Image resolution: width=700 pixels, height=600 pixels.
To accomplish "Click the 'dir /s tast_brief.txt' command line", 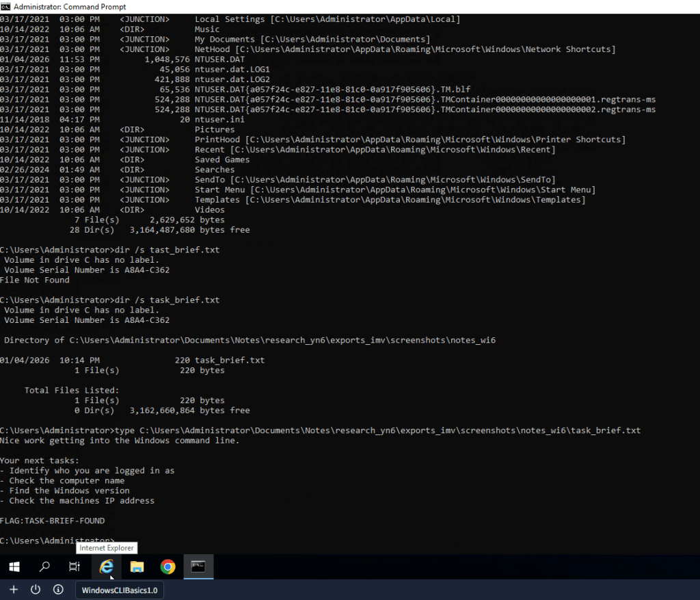I will (x=109, y=250).
